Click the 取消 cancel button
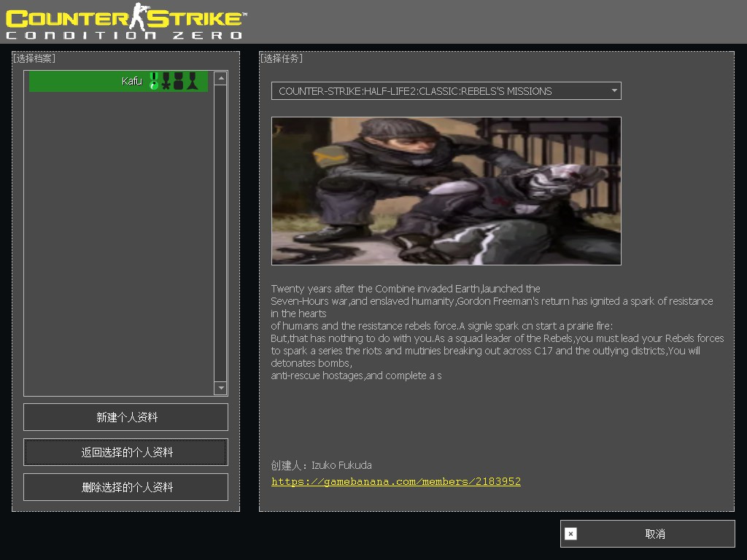Image resolution: width=747 pixels, height=560 pixels. [x=648, y=534]
